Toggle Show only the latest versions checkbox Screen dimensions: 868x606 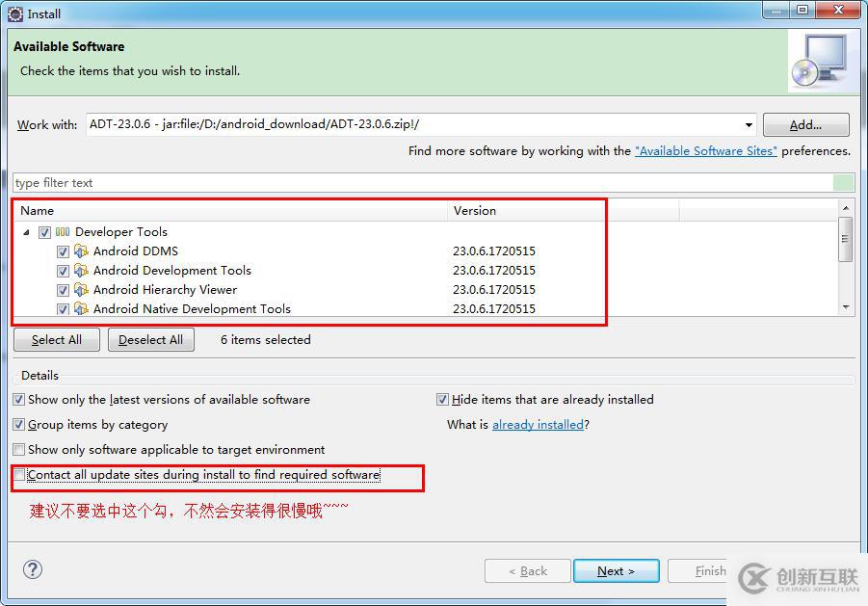(x=19, y=400)
